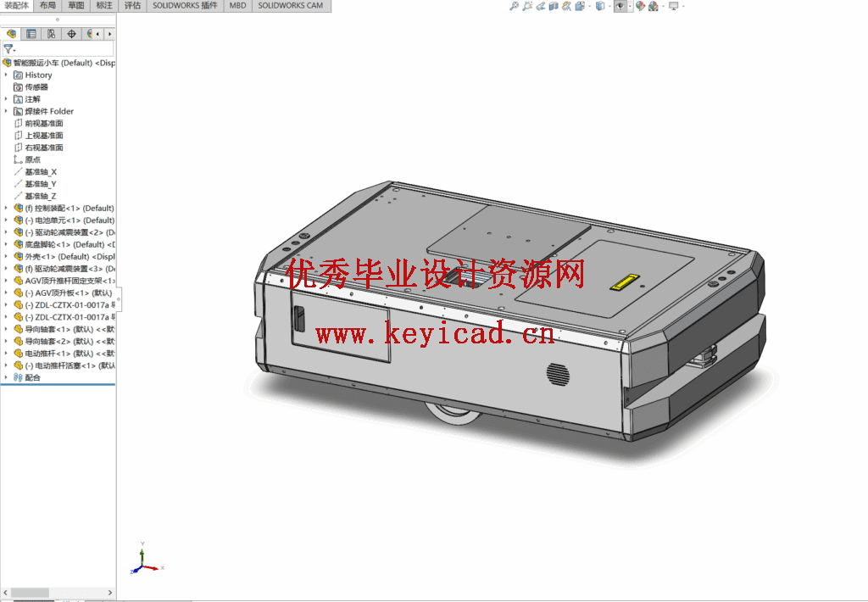Viewport: 868px width, 602px height.
Task: Open the View Settings dropdown arrow
Action: [x=683, y=6]
